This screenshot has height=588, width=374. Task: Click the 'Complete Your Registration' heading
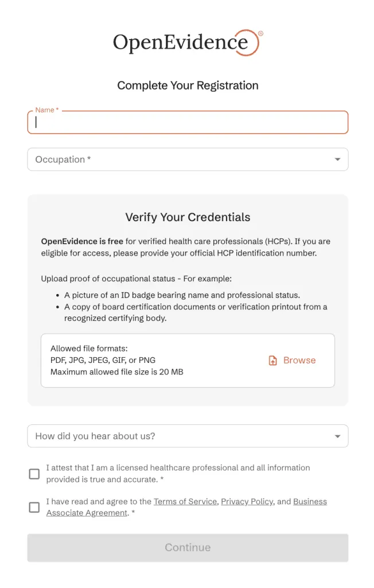[188, 86]
